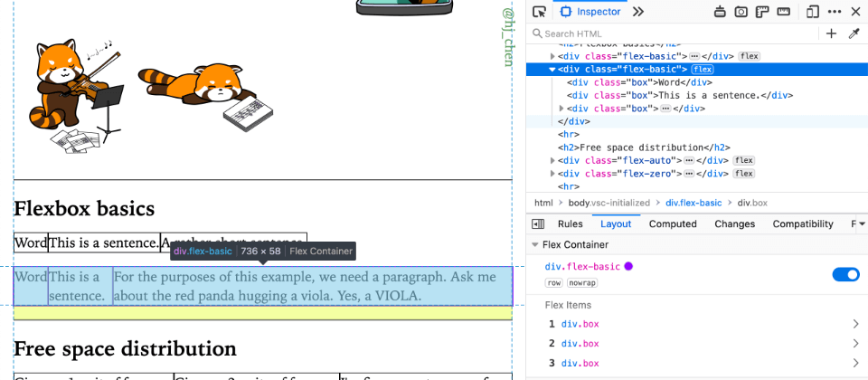Toggle flex badge on first flex-basic node
This screenshot has width=868, height=380.
point(749,56)
